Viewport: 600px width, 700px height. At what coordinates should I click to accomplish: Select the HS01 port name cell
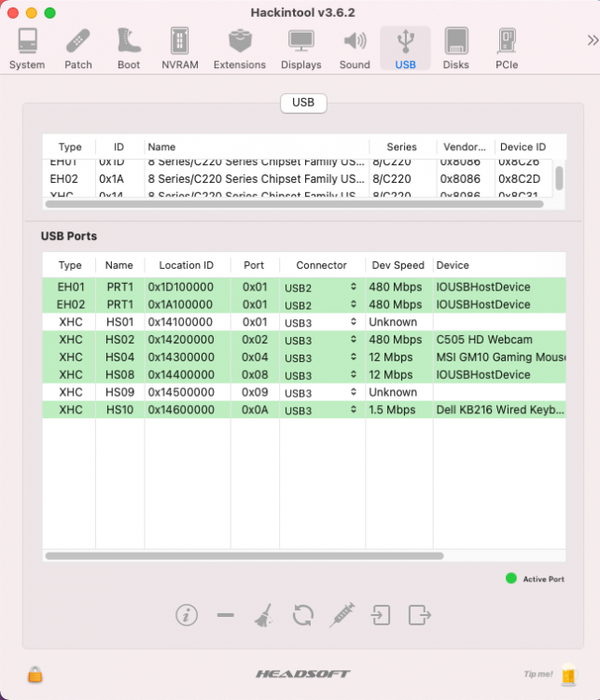coord(119,322)
